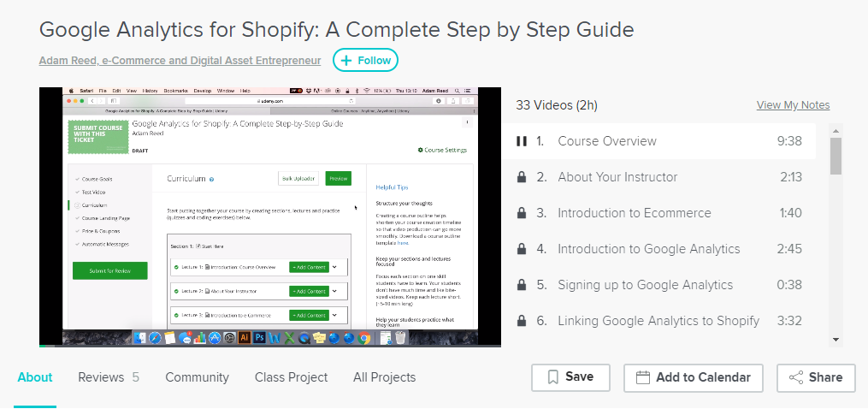
Task: Click the Add to Calendar button
Action: click(693, 377)
